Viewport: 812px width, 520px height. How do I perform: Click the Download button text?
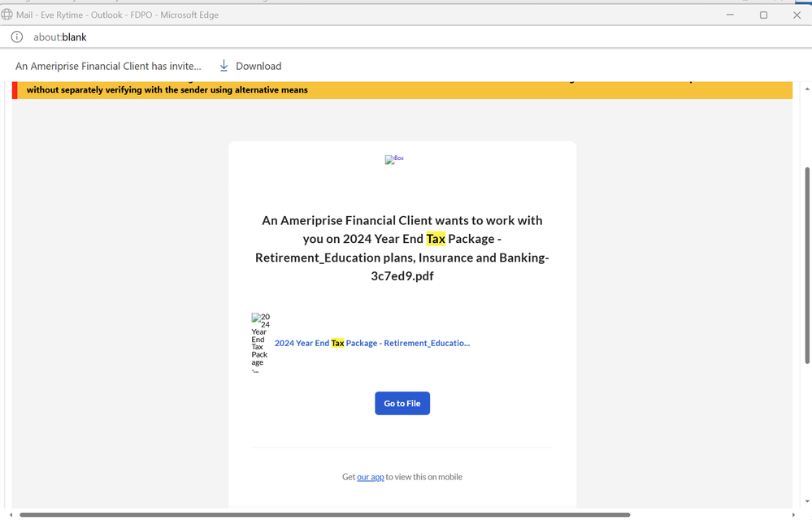click(x=258, y=67)
